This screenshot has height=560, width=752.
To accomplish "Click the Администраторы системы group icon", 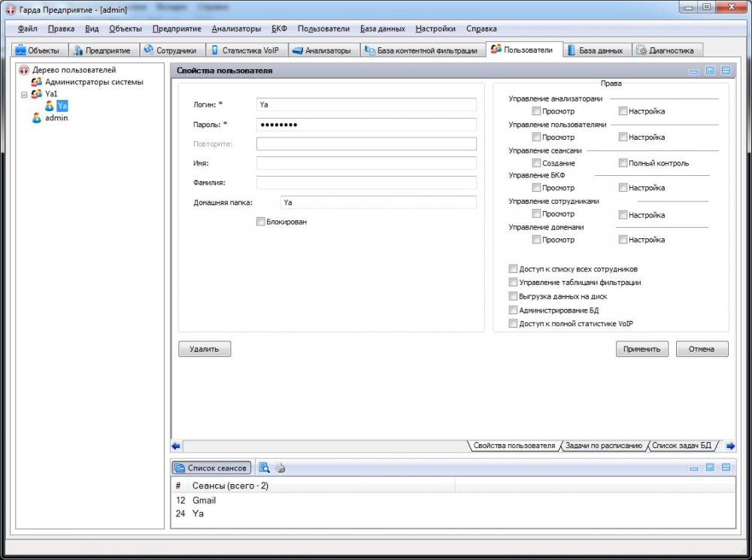I will coord(37,82).
